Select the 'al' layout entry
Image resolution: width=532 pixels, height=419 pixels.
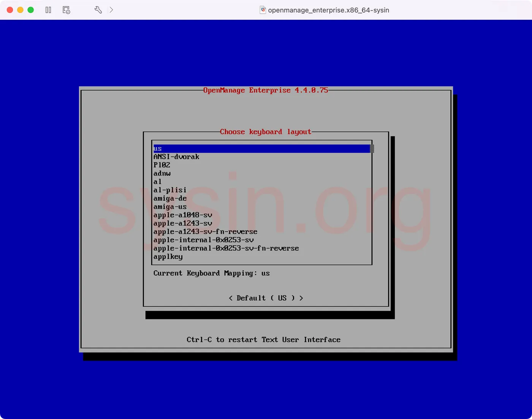(x=261, y=182)
